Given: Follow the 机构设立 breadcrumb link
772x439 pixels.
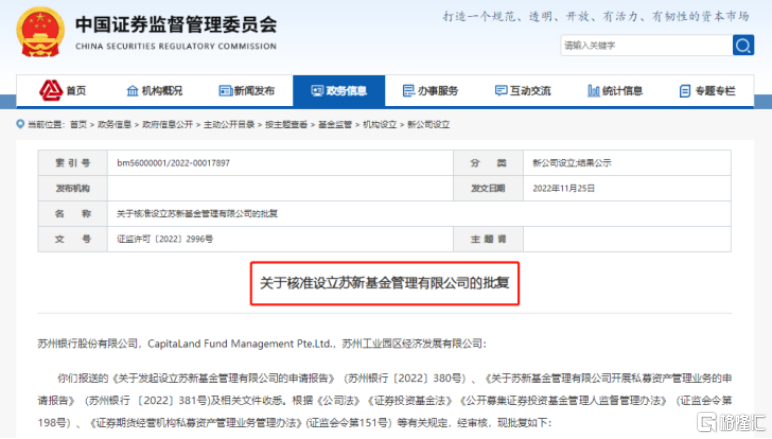Looking at the screenshot, I should tap(380, 125).
